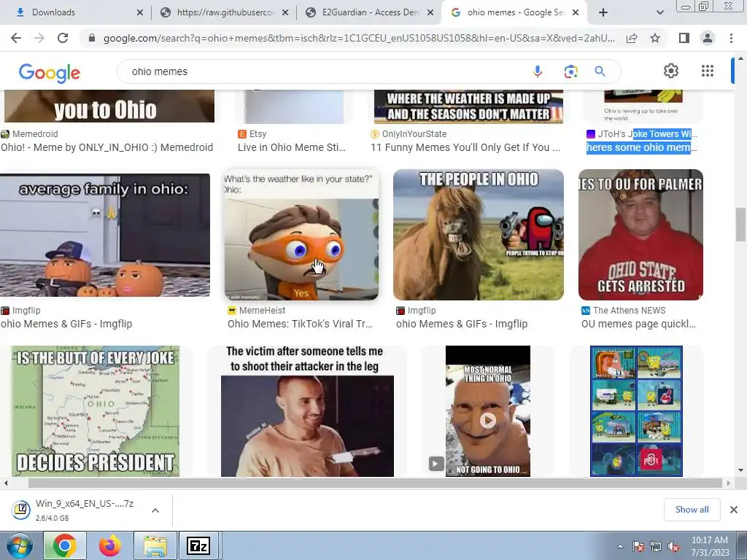
Task: Open Chrome's three-dot menu
Action: point(731,38)
